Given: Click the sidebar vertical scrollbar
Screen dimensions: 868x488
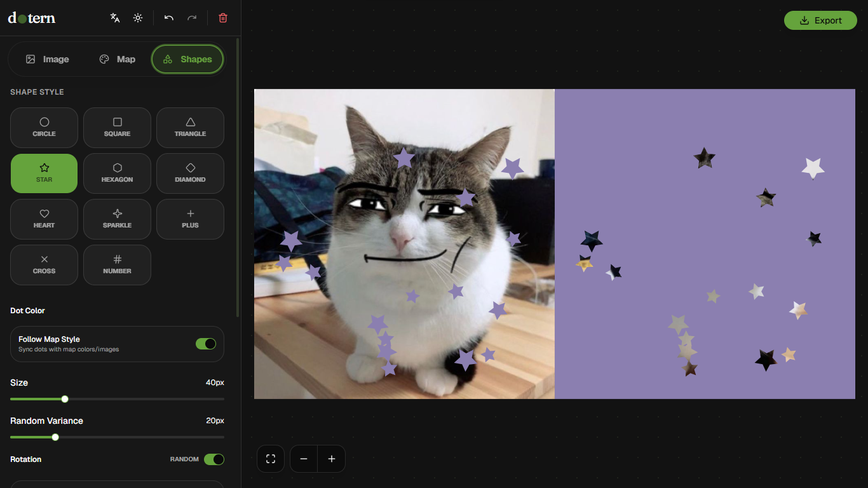Looking at the screenshot, I should (238, 178).
